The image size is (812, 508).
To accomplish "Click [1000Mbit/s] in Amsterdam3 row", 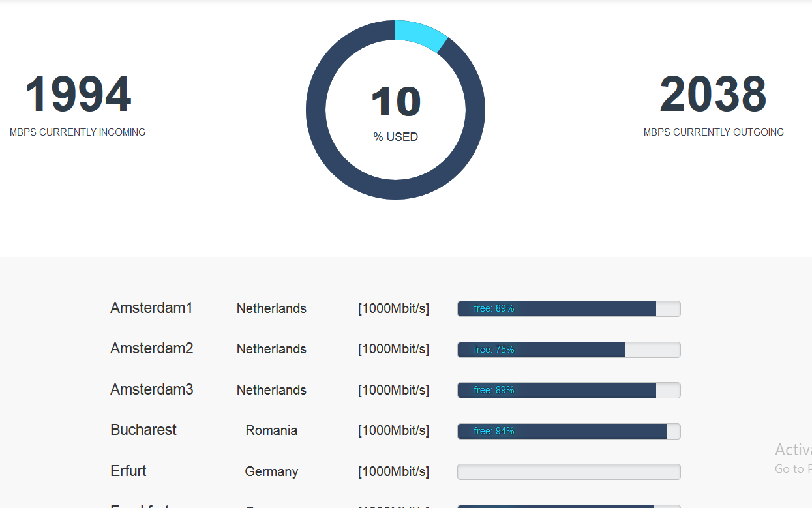I will point(393,390).
